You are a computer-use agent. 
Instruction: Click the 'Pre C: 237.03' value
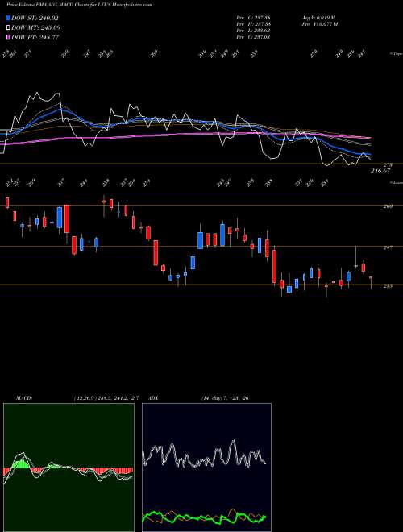(x=253, y=37)
